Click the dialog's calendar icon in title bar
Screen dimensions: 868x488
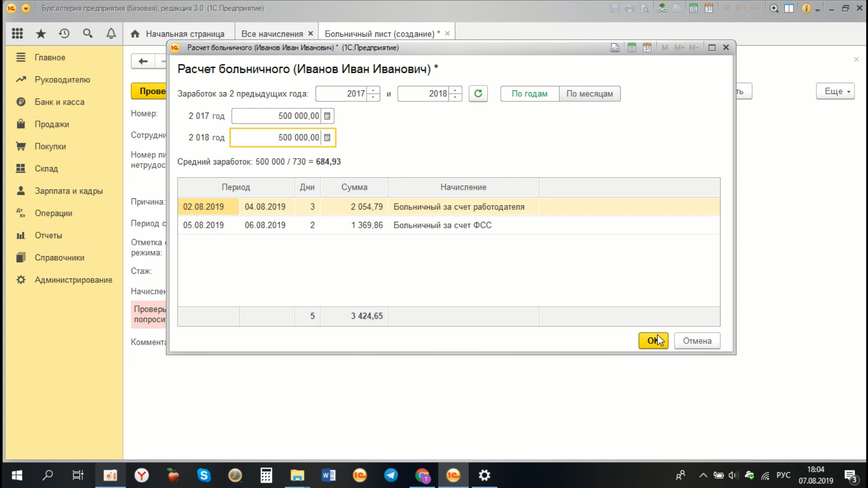pyautogui.click(x=647, y=48)
